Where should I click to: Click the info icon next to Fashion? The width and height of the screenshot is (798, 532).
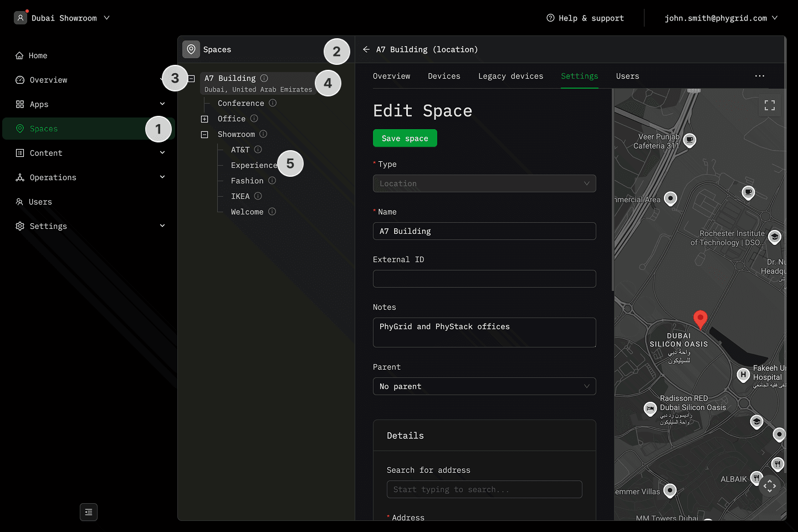click(x=272, y=181)
